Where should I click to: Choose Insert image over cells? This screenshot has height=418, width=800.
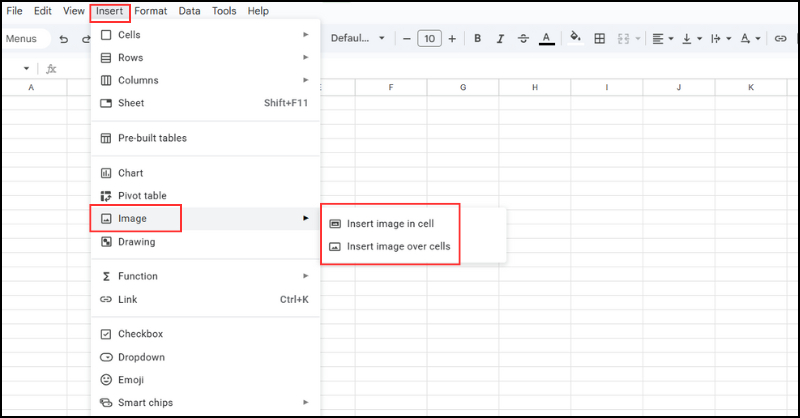(x=414, y=247)
